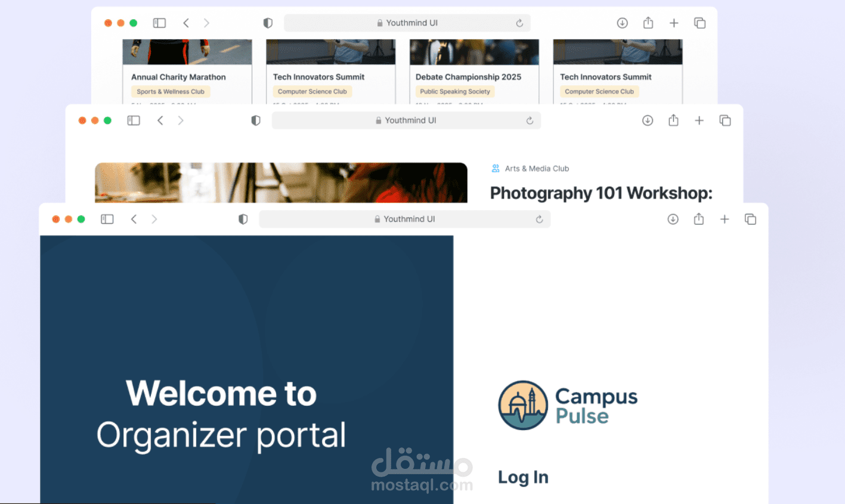Click address bar of back events window
The height and width of the screenshot is (504, 845).
(x=407, y=23)
